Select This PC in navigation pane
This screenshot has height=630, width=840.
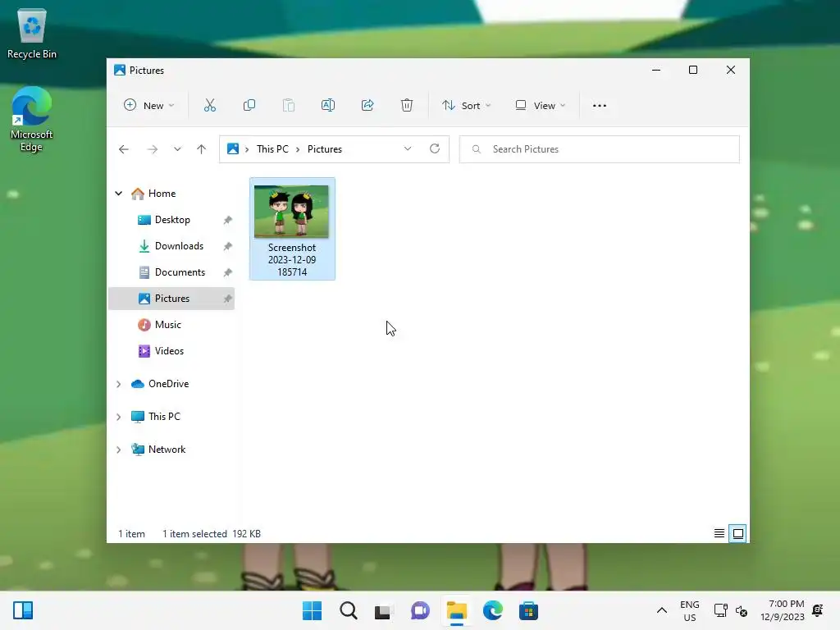(164, 417)
